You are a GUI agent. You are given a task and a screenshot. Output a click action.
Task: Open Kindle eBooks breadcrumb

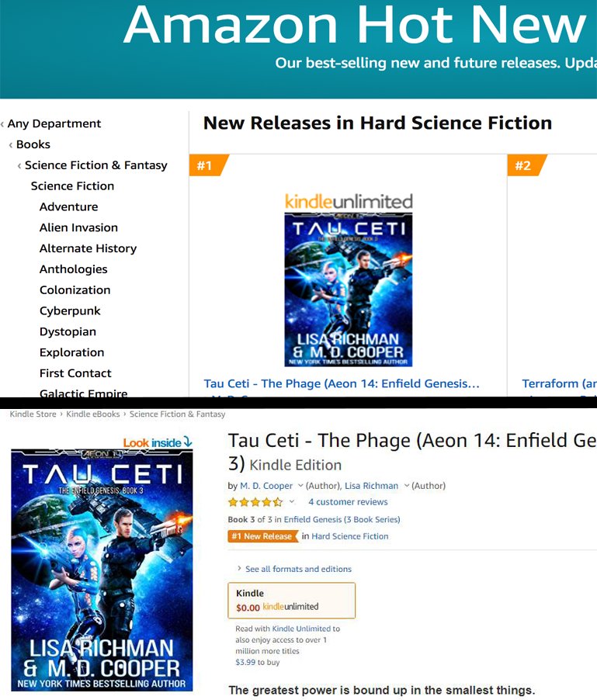(x=93, y=414)
